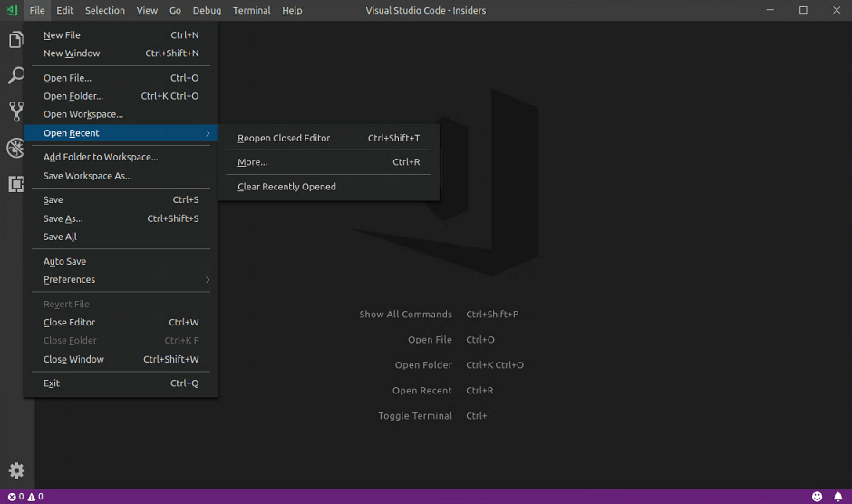Toggle Auto Save in File menu

click(65, 261)
